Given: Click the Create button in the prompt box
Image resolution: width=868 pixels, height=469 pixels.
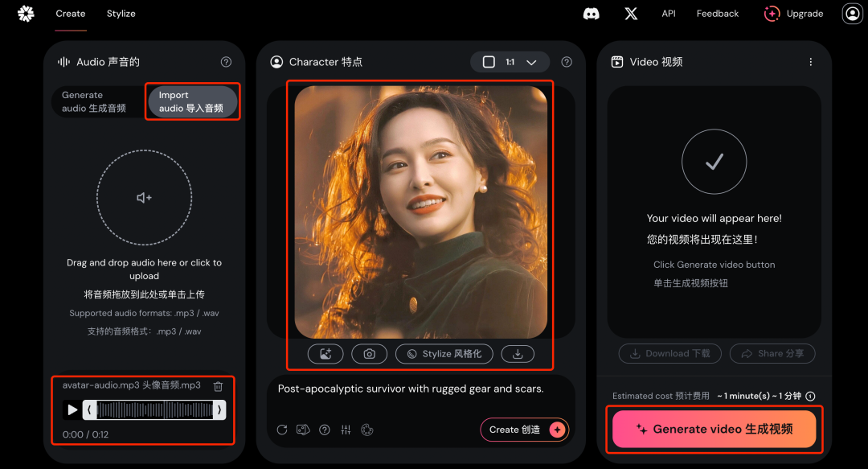Looking at the screenshot, I should click(x=524, y=430).
